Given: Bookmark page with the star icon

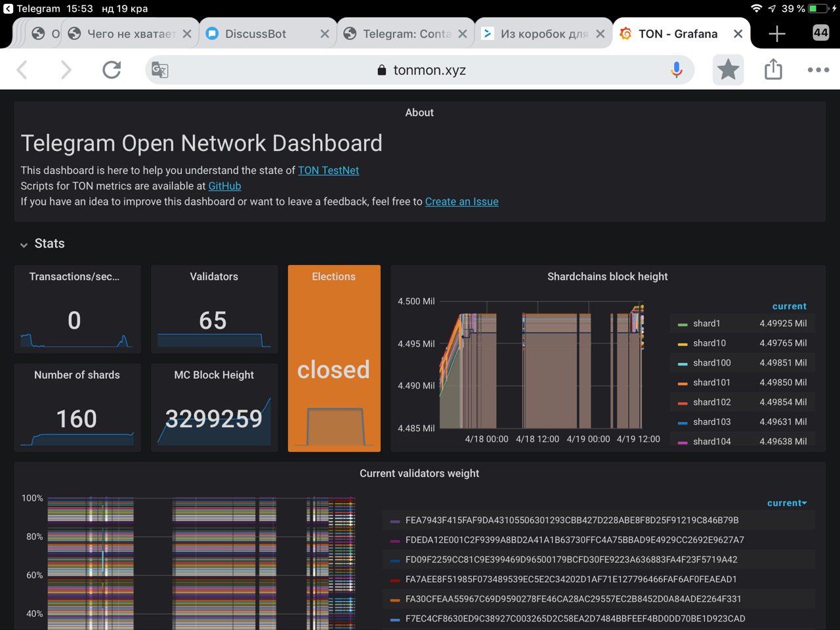Looking at the screenshot, I should [x=728, y=70].
